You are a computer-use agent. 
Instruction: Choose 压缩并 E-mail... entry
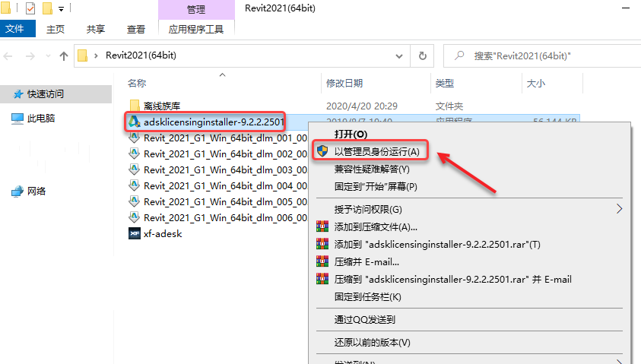click(367, 262)
